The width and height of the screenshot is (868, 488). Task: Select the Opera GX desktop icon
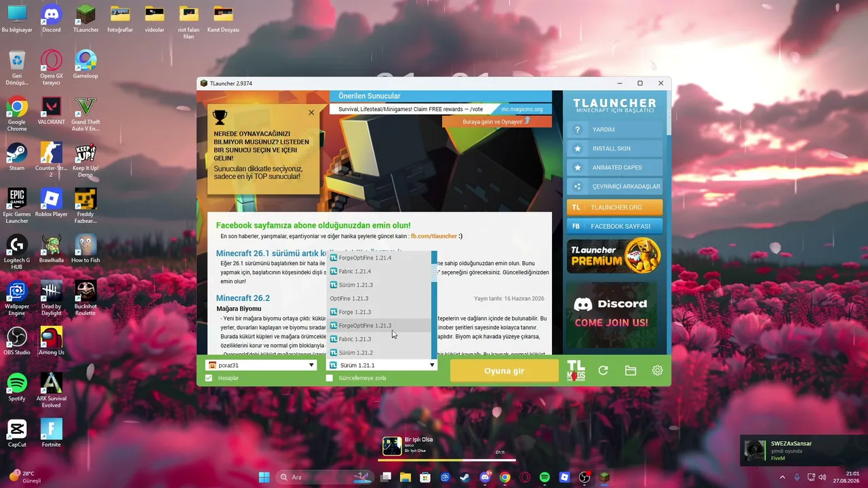(x=52, y=67)
